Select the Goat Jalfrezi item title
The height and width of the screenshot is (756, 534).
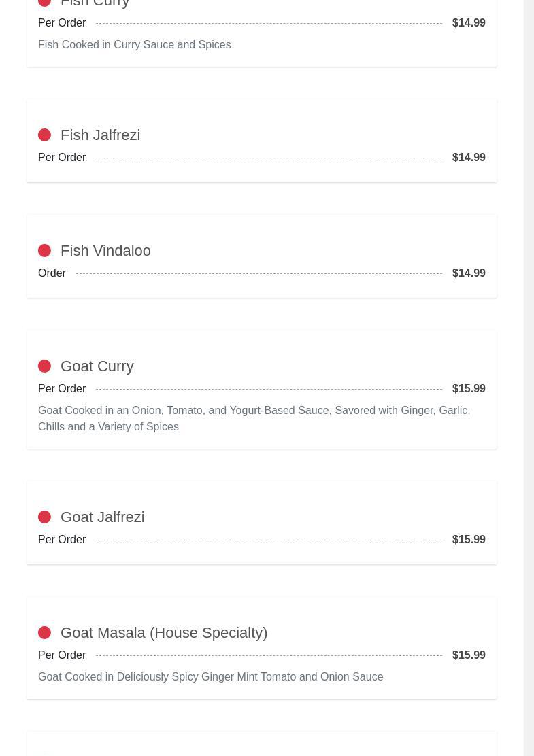tap(102, 517)
